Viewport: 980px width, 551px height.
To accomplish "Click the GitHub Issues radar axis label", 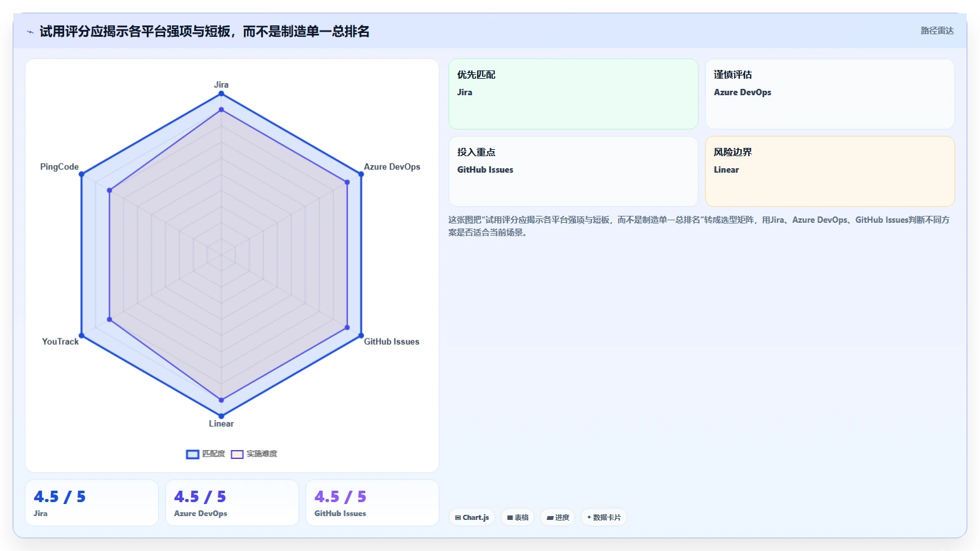I will [x=391, y=342].
